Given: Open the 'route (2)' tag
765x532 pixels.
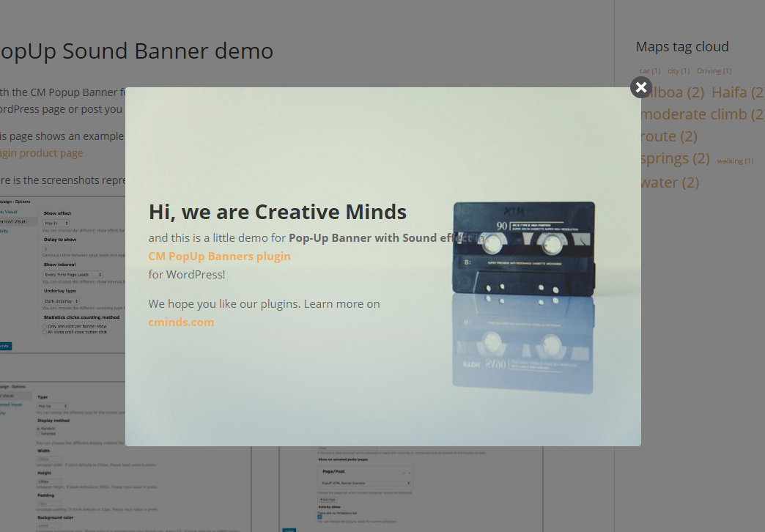Looking at the screenshot, I should point(668,136).
